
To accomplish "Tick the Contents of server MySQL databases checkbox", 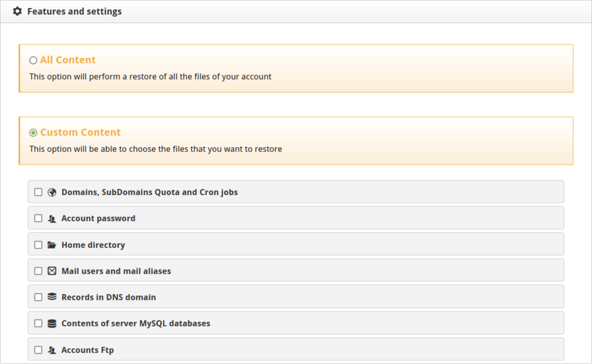I will 38,324.
